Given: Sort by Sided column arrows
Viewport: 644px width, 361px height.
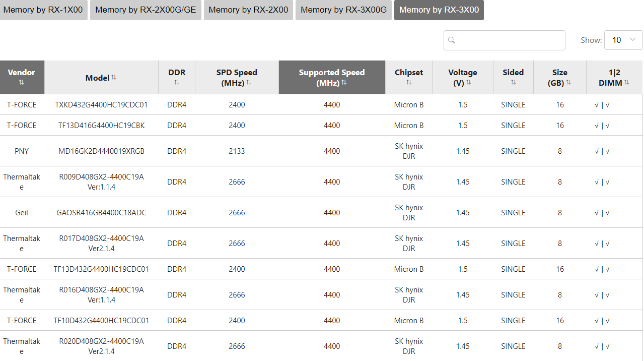Looking at the screenshot, I should (x=513, y=82).
